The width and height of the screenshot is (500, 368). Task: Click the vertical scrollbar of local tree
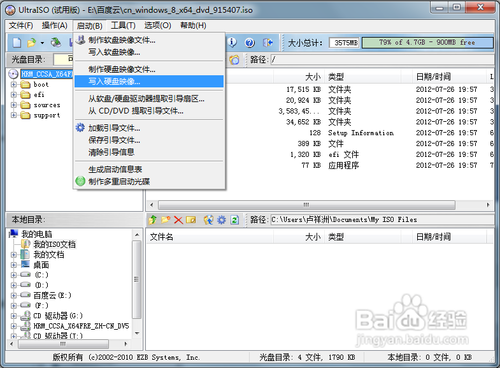point(136,279)
